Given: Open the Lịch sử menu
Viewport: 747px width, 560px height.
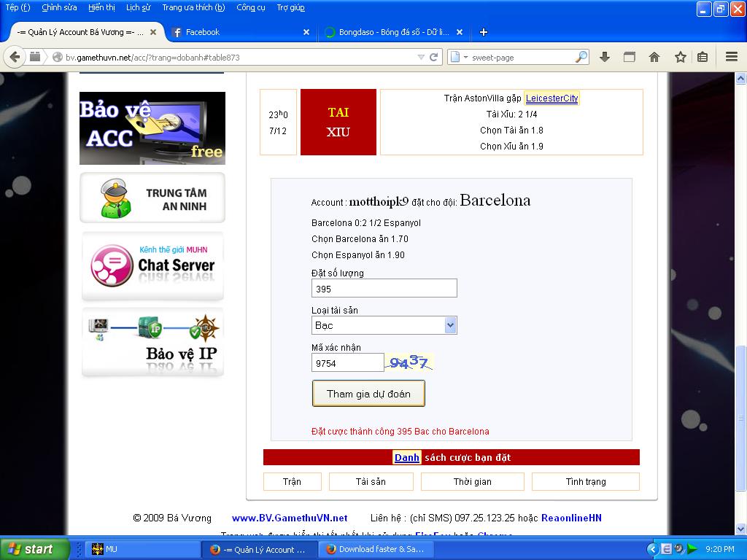Looking at the screenshot, I should point(138,7).
